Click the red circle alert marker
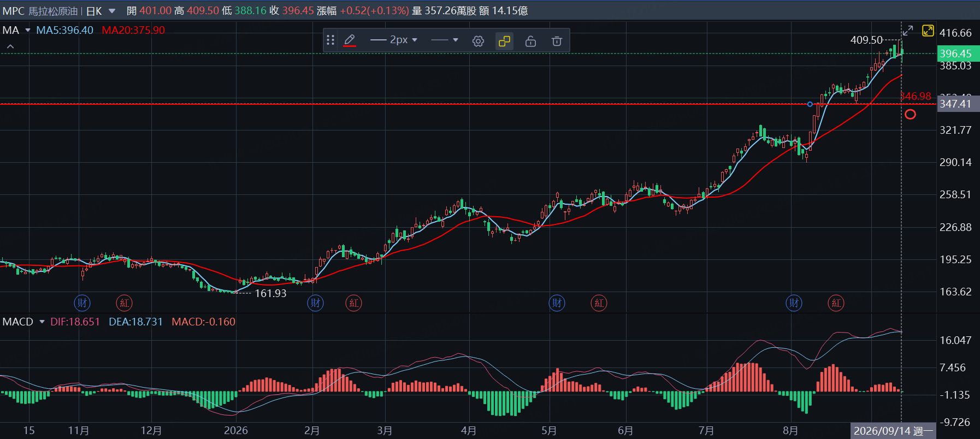980x439 pixels. pos(910,114)
